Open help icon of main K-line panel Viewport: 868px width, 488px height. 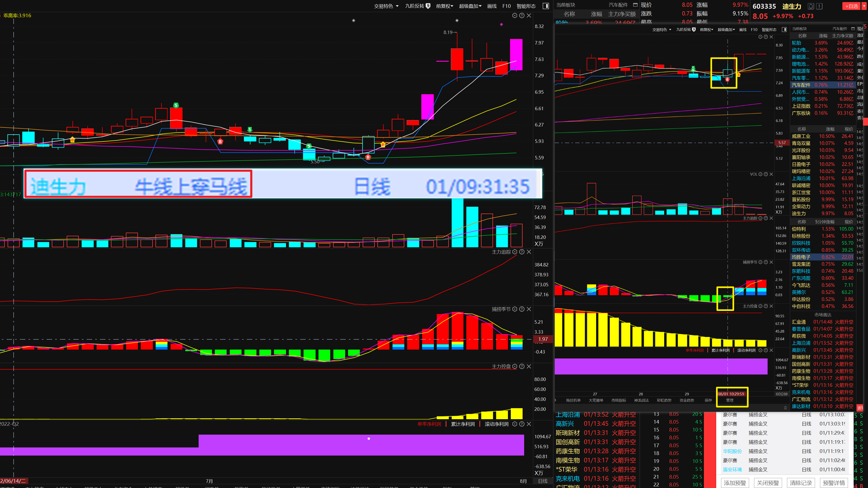522,15
